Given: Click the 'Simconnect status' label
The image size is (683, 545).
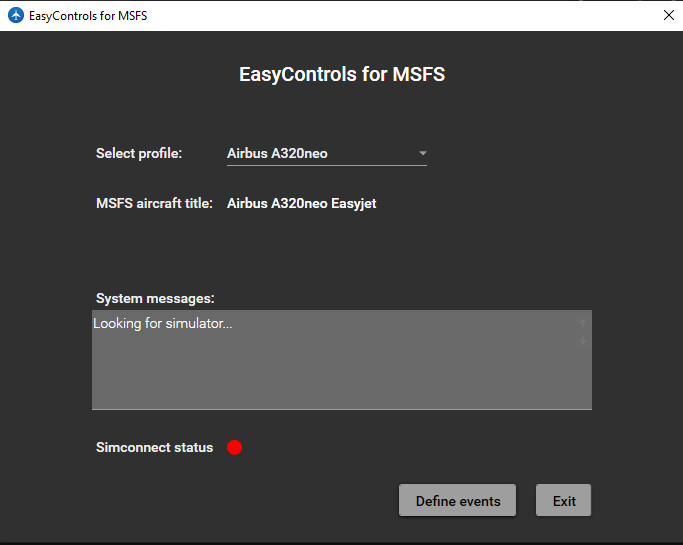Looking at the screenshot, I should tap(155, 447).
